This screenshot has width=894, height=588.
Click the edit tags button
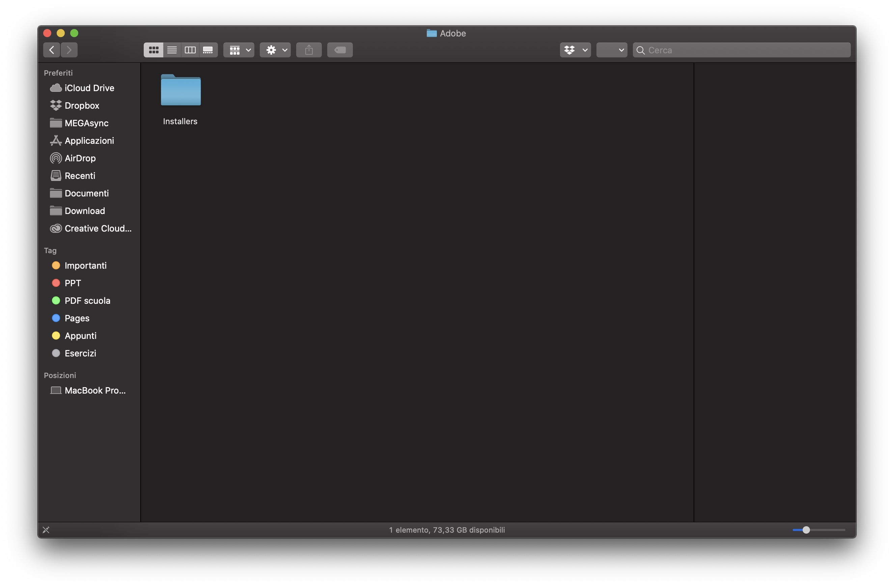[340, 50]
